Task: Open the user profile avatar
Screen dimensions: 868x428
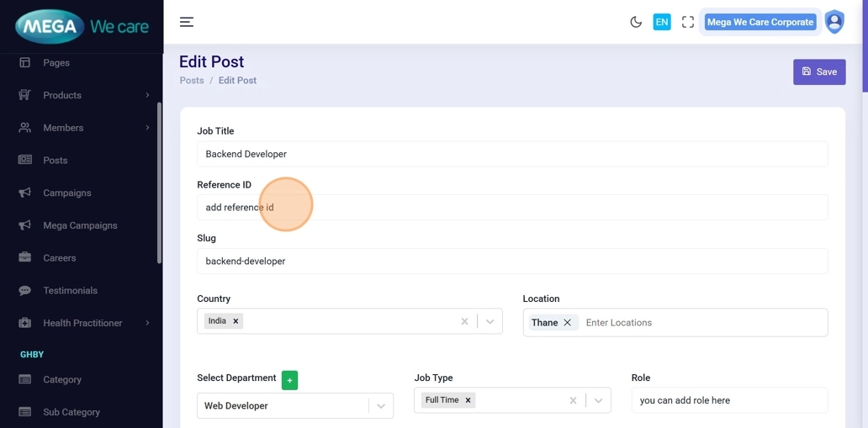Action: 834,22
